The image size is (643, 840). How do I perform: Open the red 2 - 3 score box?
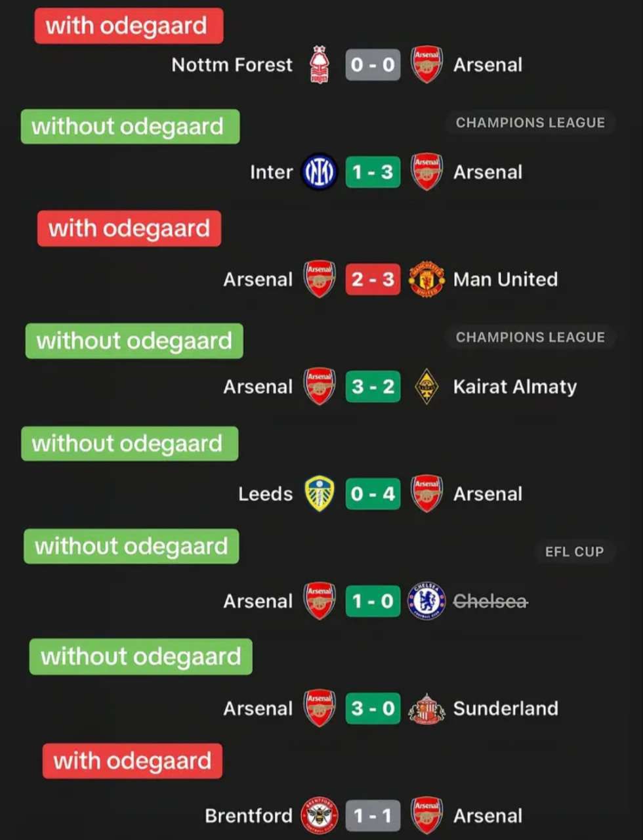pos(373,279)
